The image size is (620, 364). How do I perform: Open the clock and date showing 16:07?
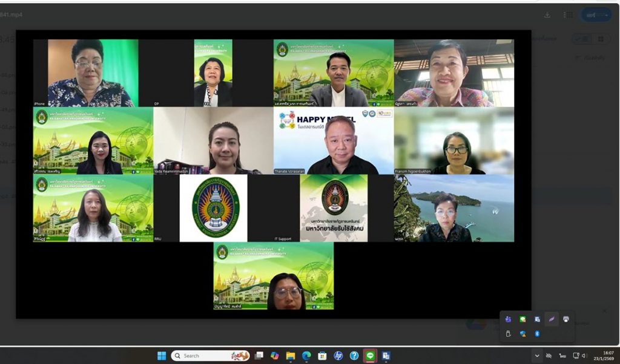coord(607,356)
